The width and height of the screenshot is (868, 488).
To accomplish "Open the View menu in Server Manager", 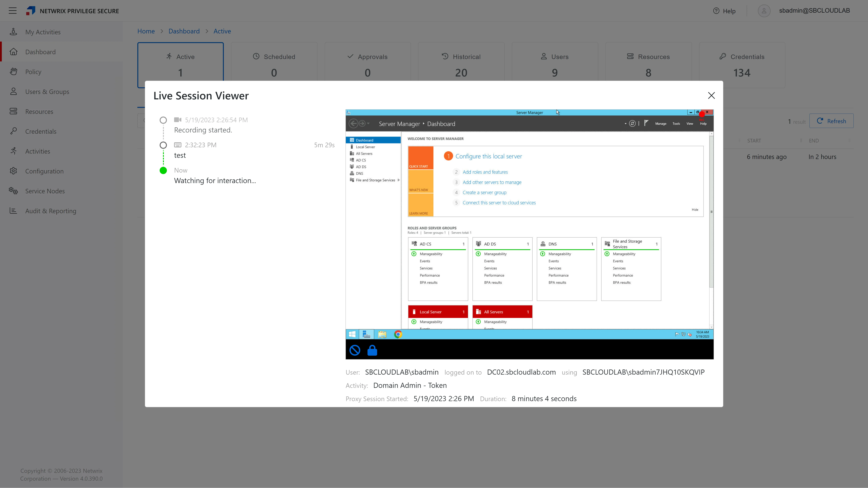I will click(x=690, y=124).
